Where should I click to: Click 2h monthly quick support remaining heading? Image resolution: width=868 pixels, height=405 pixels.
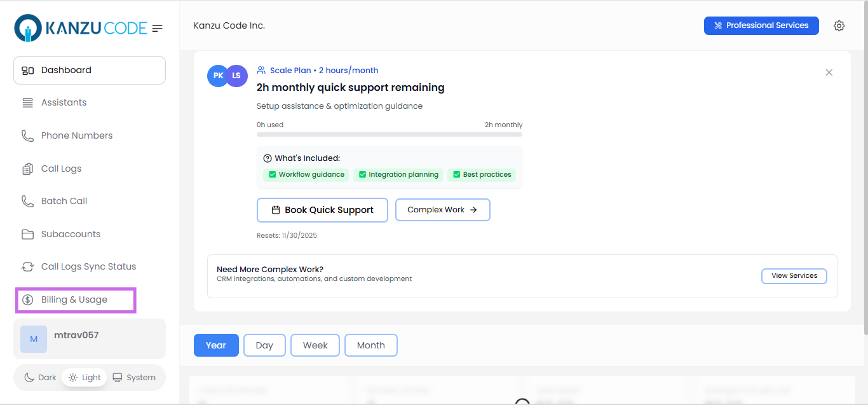(351, 88)
